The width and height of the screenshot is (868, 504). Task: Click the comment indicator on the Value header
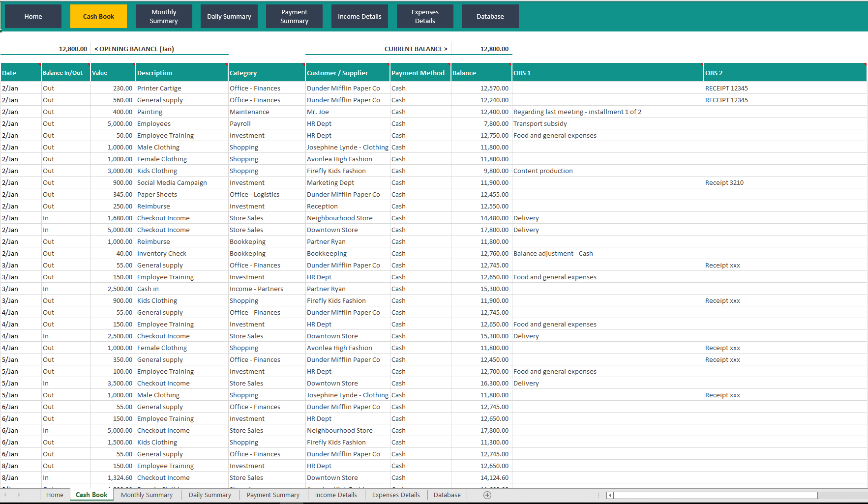click(133, 66)
